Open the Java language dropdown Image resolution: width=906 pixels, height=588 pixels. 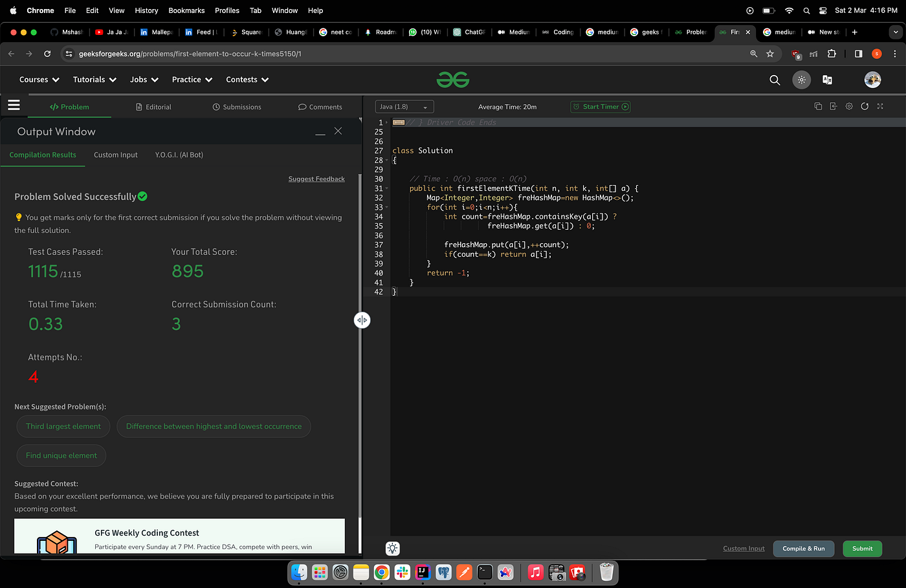(404, 107)
